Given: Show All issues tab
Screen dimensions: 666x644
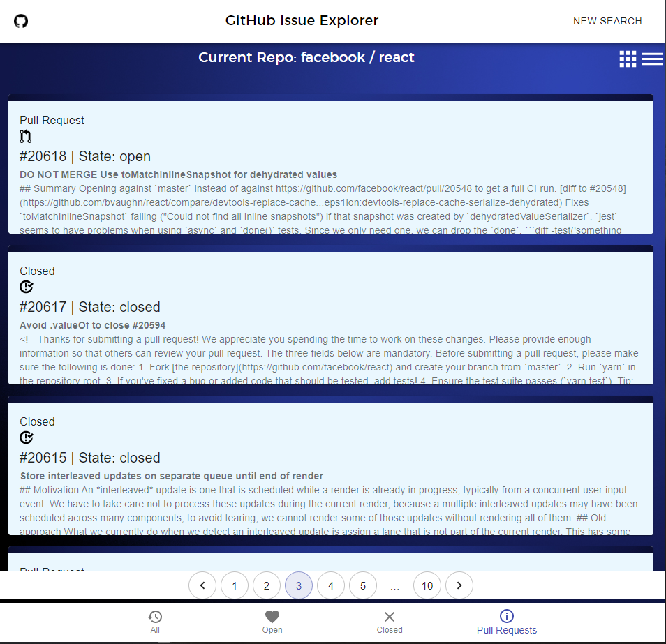Looking at the screenshot, I should (x=155, y=622).
